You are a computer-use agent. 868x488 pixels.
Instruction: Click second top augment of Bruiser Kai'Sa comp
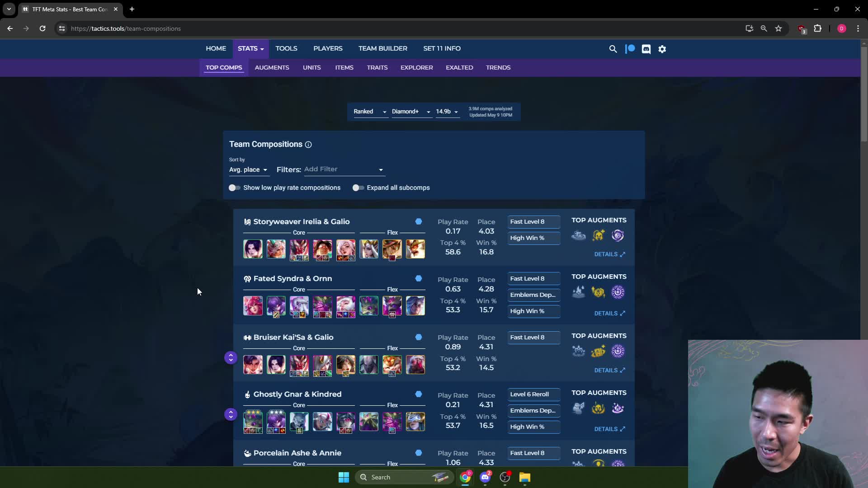(x=598, y=351)
